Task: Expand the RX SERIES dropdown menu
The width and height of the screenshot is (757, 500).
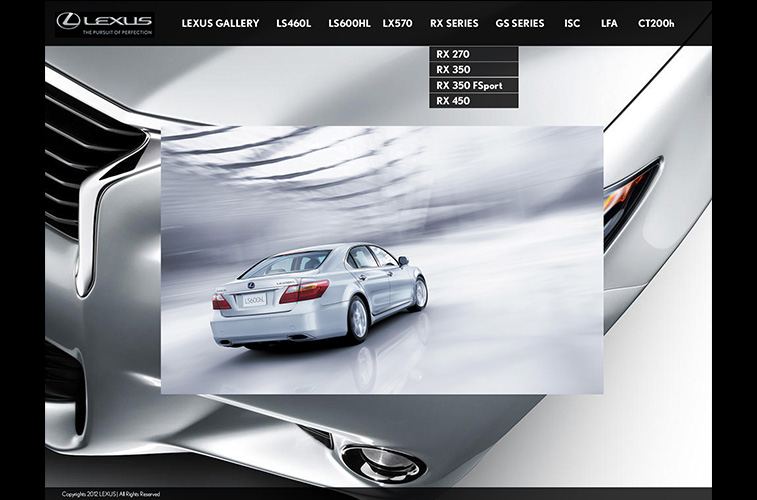Action: click(454, 23)
